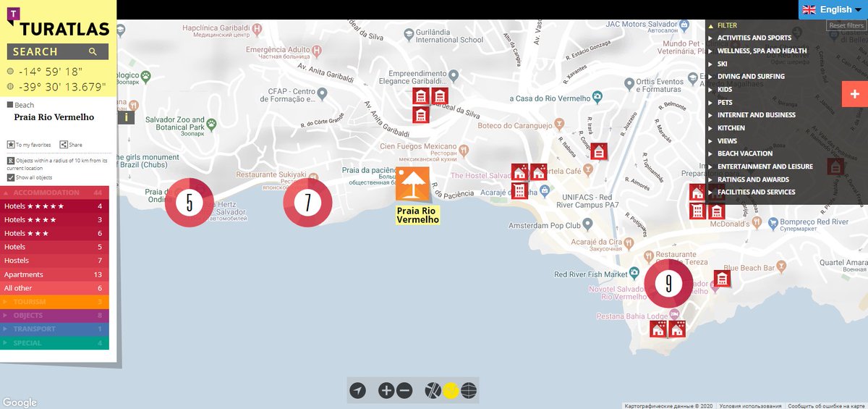This screenshot has width=868, height=409.
Task: Expand the Kitchen filter
Action: 731,127
